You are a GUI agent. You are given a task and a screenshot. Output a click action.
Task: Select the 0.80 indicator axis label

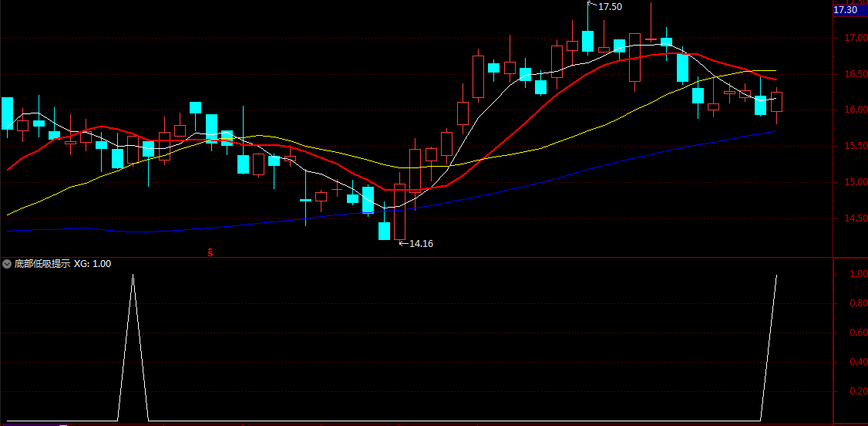[858, 303]
